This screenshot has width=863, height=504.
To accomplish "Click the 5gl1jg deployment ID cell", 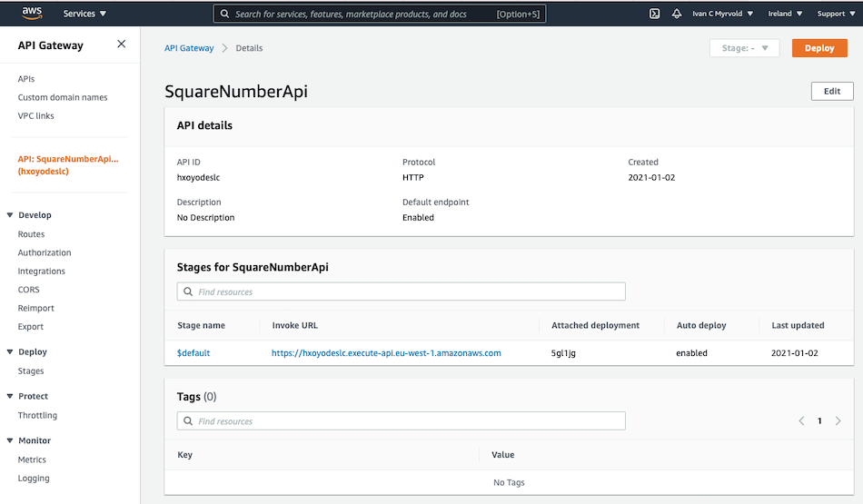I will pyautogui.click(x=563, y=353).
